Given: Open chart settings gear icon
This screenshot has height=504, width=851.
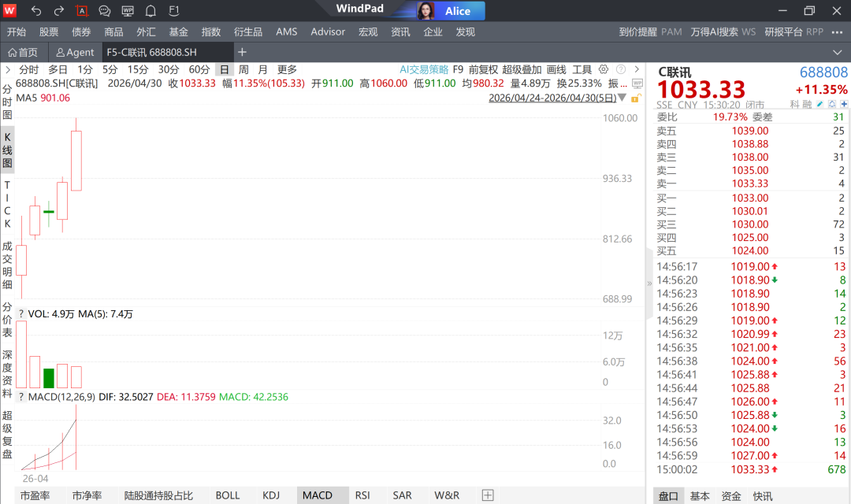Looking at the screenshot, I should [604, 69].
